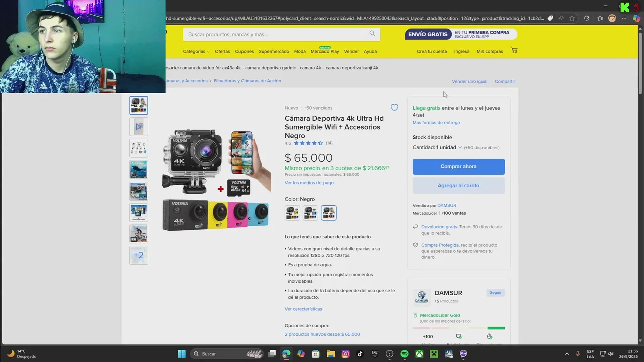This screenshot has height=362, width=644.
Task: Open the Ayuda menu item
Action: (x=370, y=51)
